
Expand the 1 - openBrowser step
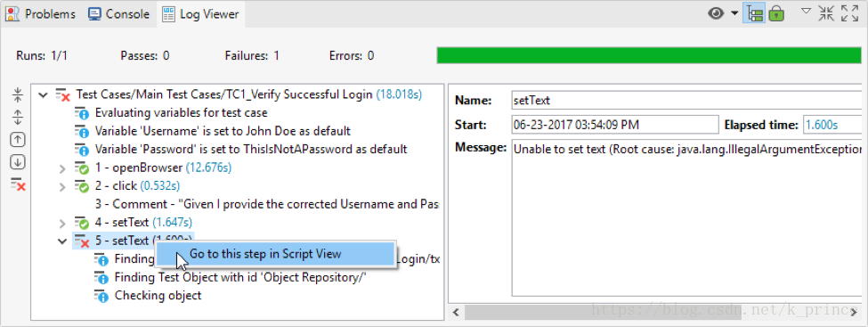pyautogui.click(x=63, y=168)
